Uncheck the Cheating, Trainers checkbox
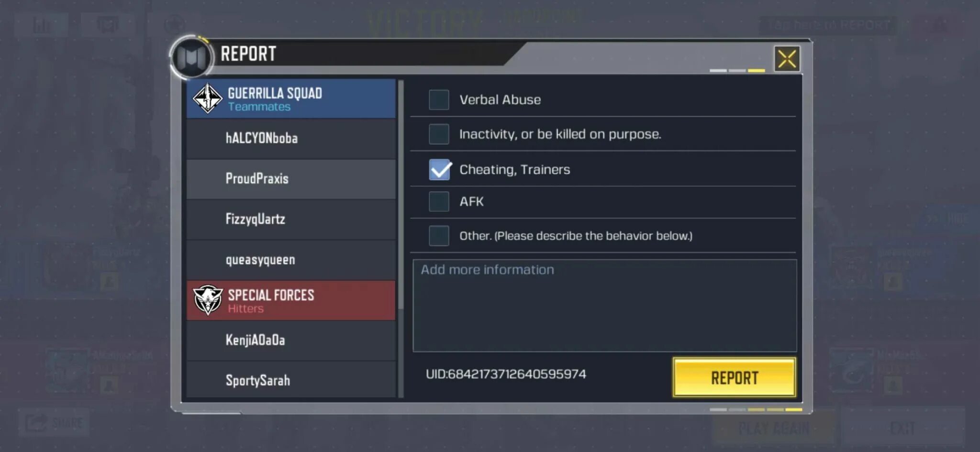The width and height of the screenshot is (980, 452). pyautogui.click(x=440, y=169)
